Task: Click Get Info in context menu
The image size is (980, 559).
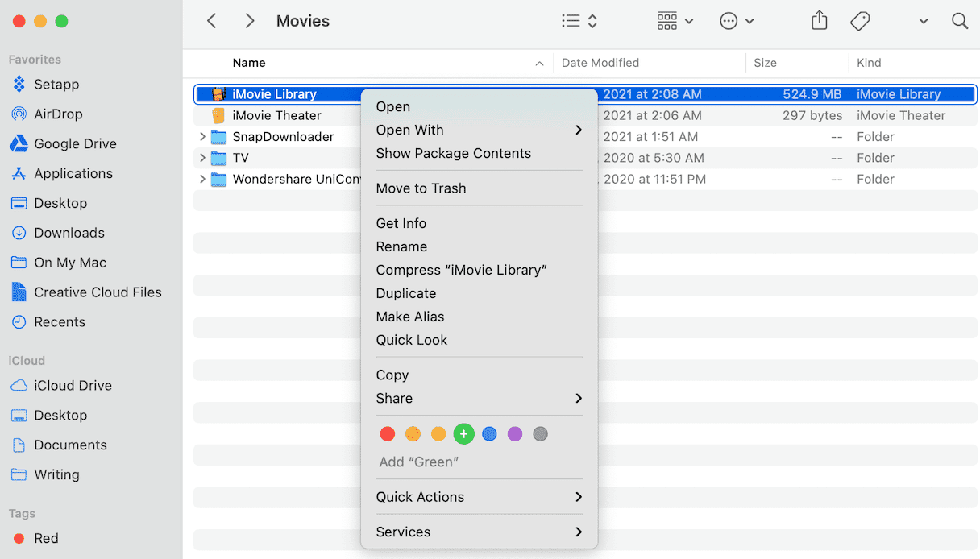Action: (x=401, y=223)
